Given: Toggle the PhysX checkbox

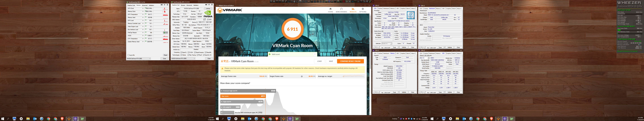Looking at the screenshot, I should (197, 55).
